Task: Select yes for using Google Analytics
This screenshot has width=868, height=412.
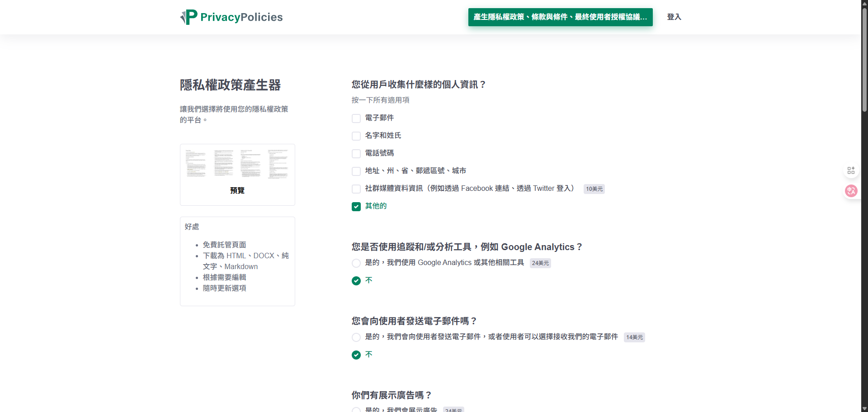Action: pos(356,263)
